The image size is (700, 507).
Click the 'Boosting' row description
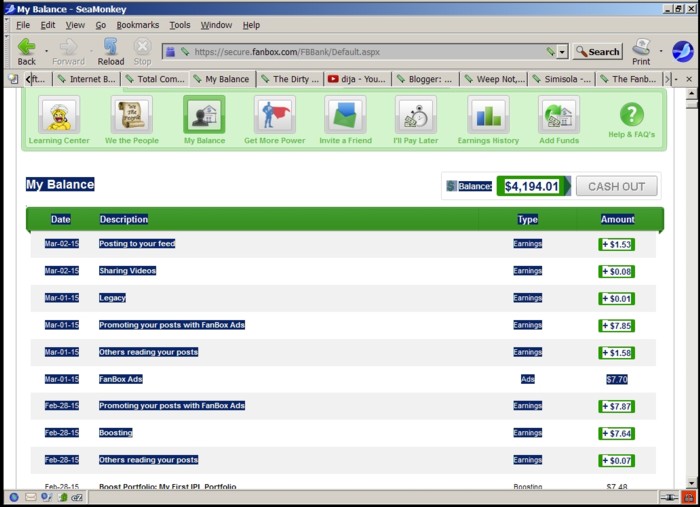[x=116, y=432]
